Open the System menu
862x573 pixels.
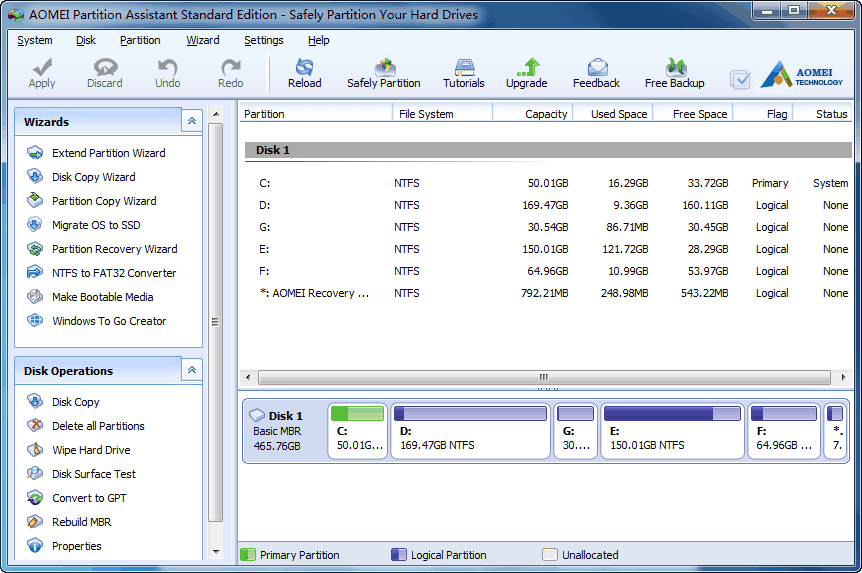35,40
